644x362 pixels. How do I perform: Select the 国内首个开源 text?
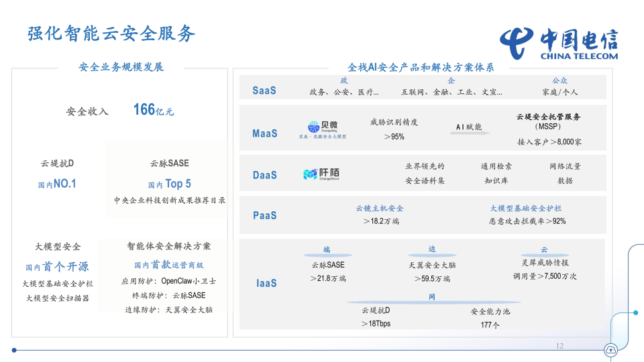[x=57, y=267]
